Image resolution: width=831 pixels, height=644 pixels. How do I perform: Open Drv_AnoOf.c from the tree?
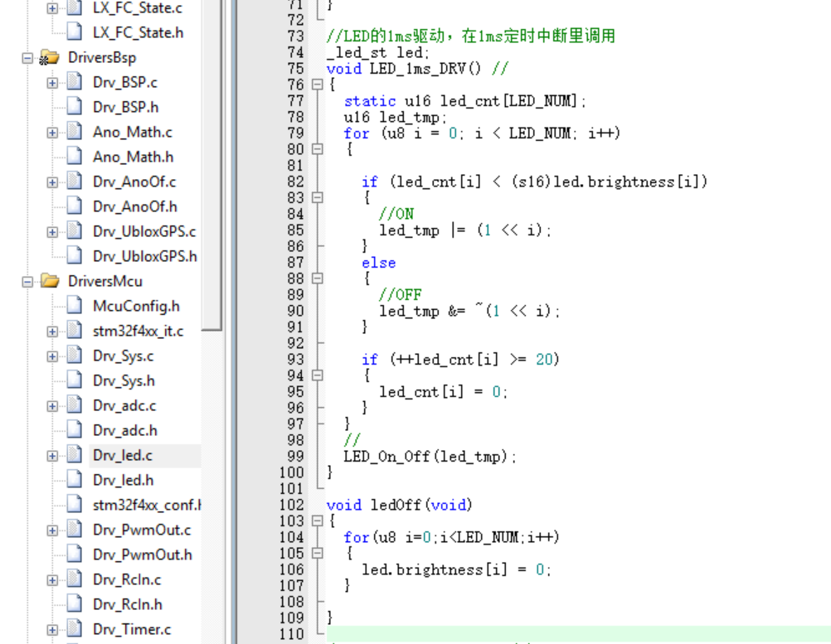click(134, 182)
